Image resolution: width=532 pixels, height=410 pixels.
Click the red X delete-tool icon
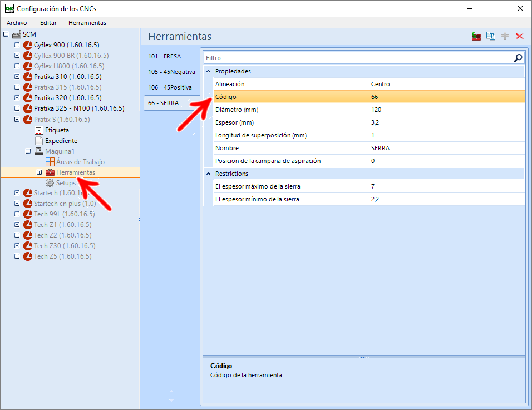519,36
